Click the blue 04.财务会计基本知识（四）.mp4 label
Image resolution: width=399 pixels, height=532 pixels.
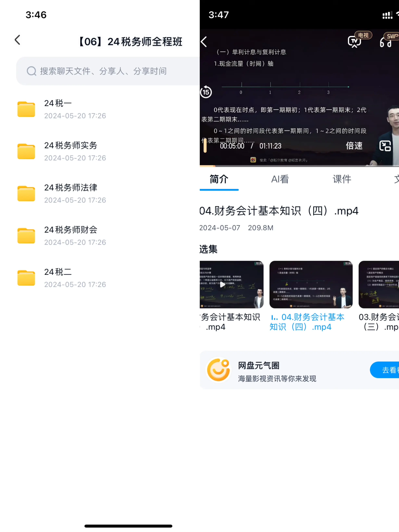pos(307,322)
